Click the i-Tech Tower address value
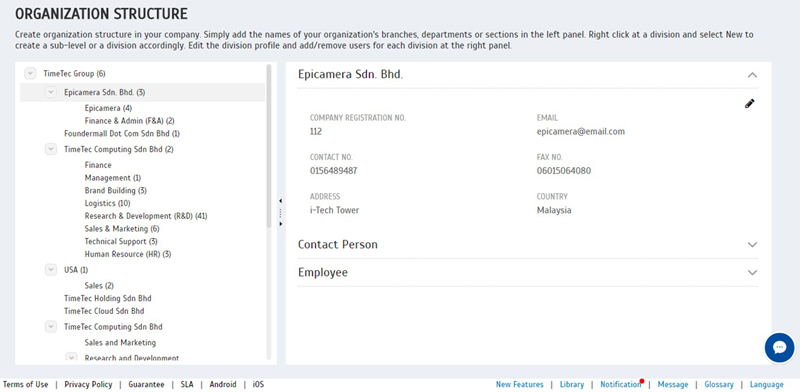Viewport: 800px width, 392px height. tap(334, 210)
